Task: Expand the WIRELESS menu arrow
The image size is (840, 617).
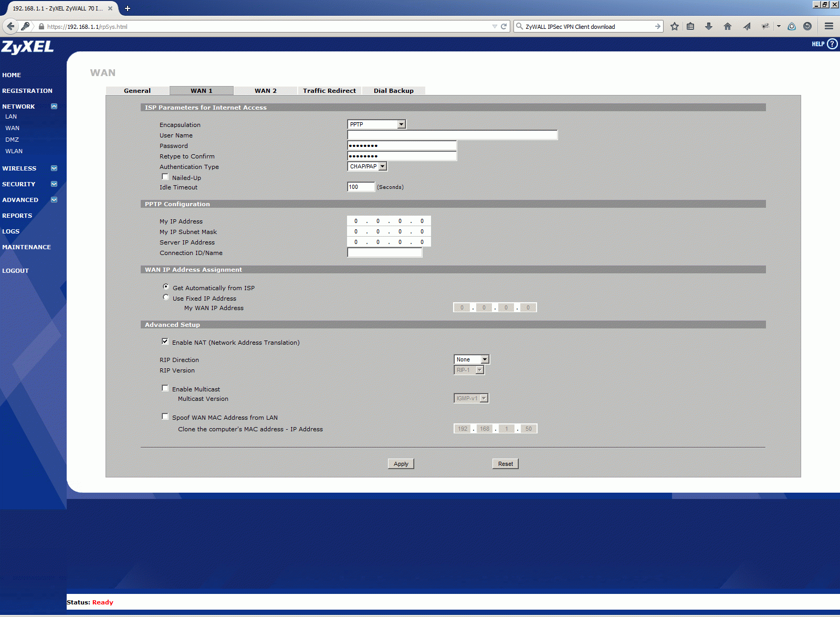Action: 54,168
